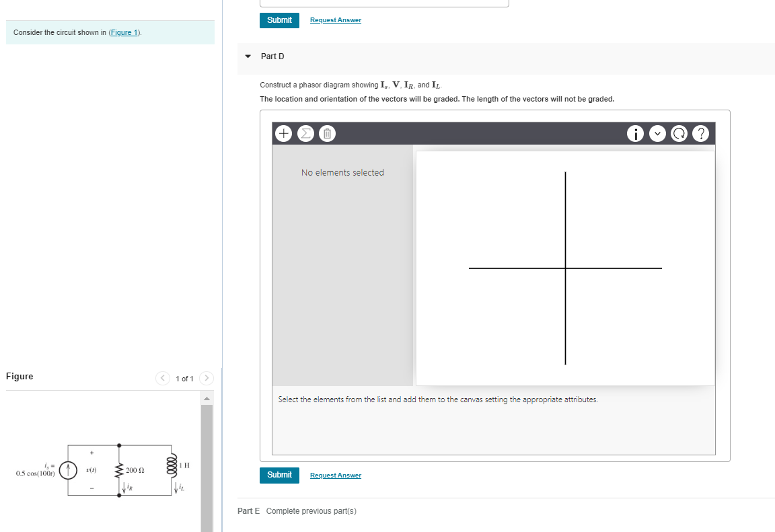Open the info icon in the phasor toolbar
The width and height of the screenshot is (775, 532).
(x=636, y=133)
